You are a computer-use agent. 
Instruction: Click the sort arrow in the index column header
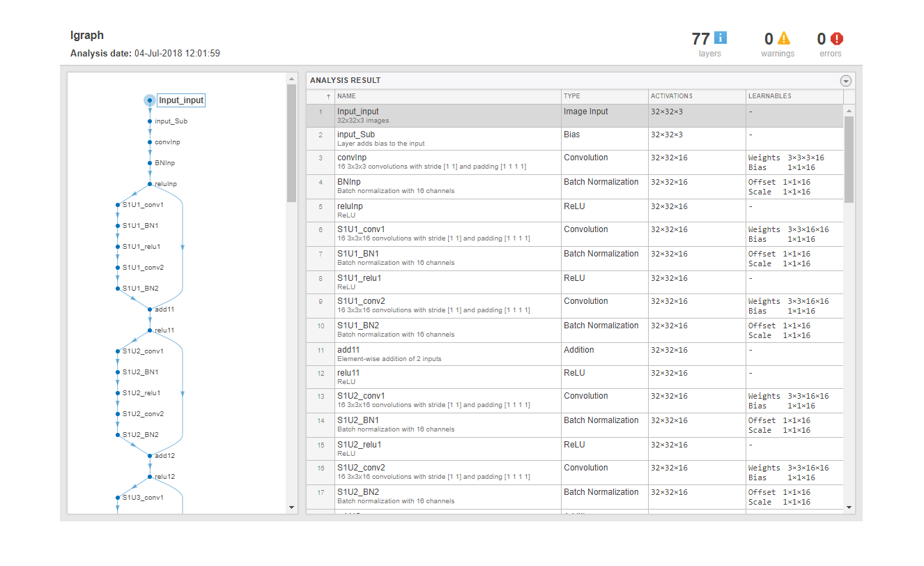coord(328,96)
